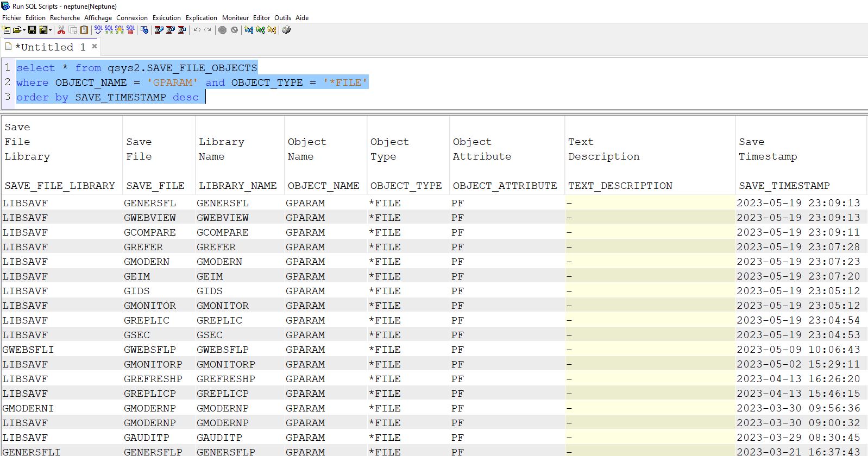The image size is (868, 456).
Task: Open the Affichage menu
Action: 98,18
